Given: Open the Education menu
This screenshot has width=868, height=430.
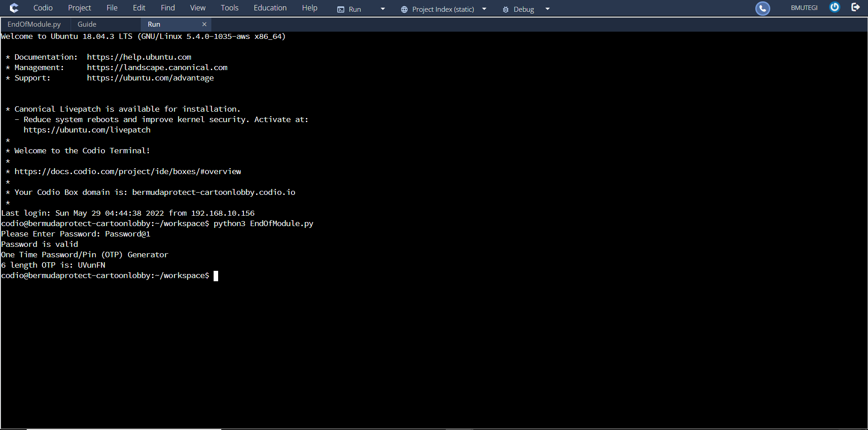Looking at the screenshot, I should tap(270, 8).
